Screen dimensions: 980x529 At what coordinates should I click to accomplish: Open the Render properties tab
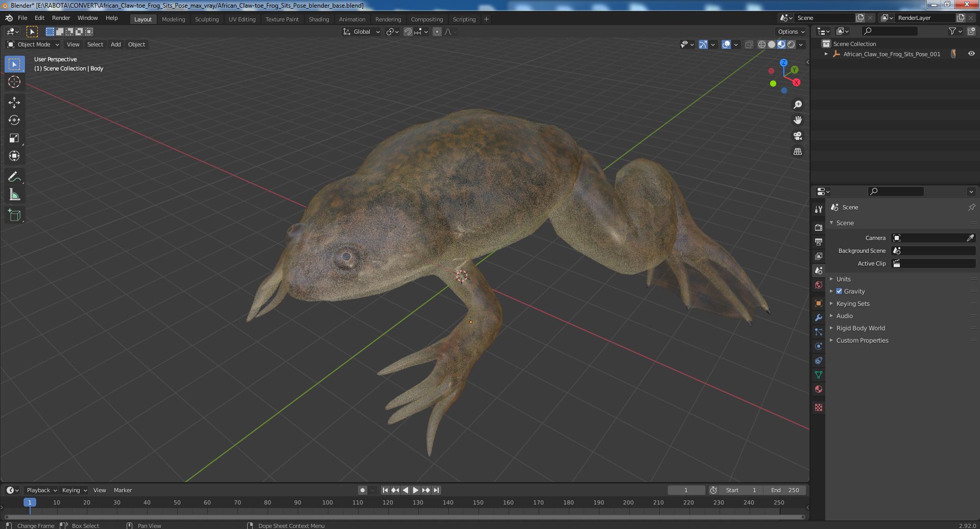pyautogui.click(x=819, y=227)
